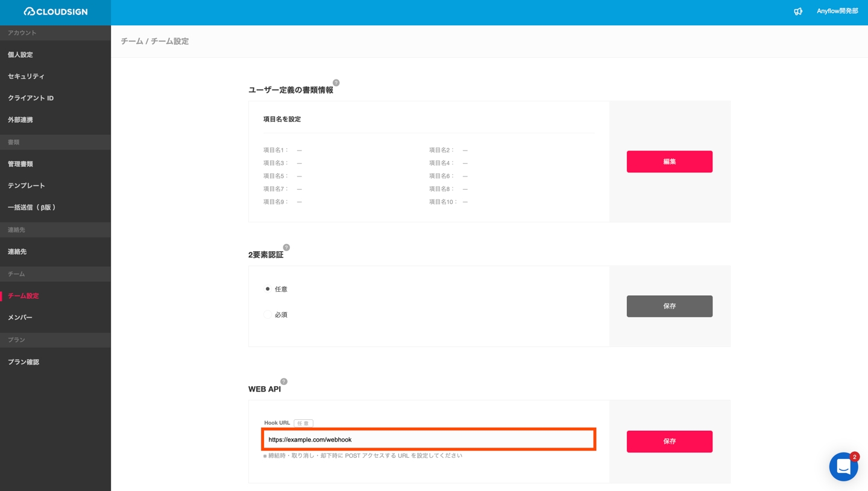Click the 2要素認証 保存 button

[x=669, y=306]
